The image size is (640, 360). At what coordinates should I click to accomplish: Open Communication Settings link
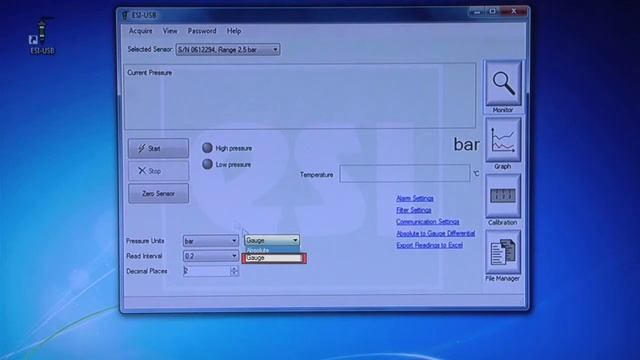[x=427, y=222]
